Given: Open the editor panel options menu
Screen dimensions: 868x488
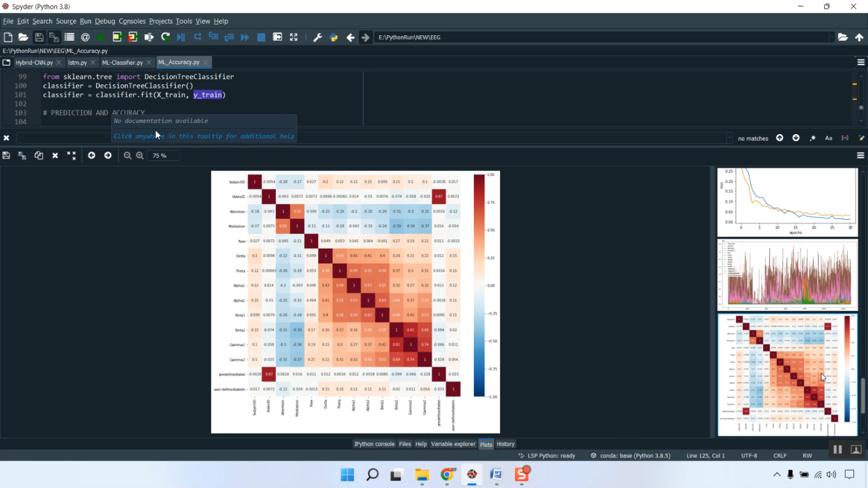Looking at the screenshot, I should [x=860, y=62].
